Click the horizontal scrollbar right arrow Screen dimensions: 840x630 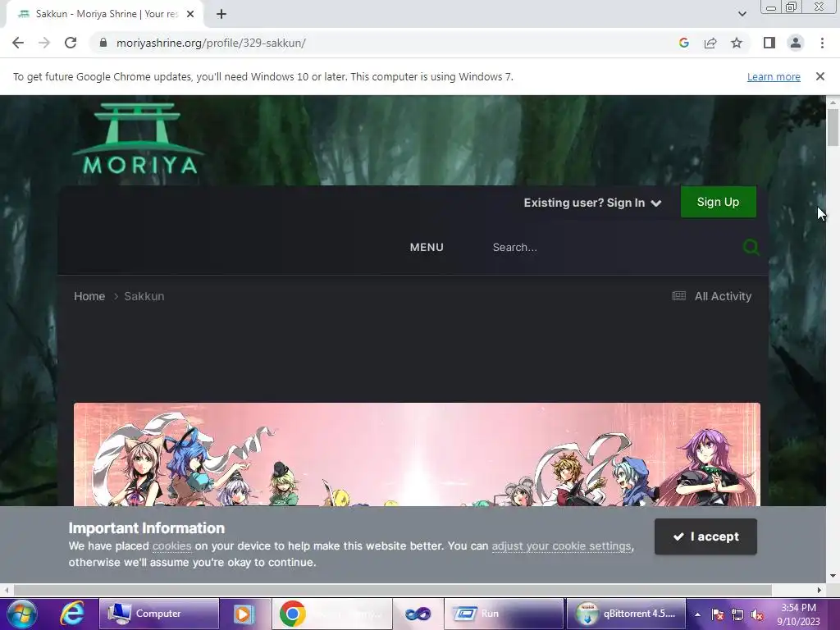click(x=819, y=590)
